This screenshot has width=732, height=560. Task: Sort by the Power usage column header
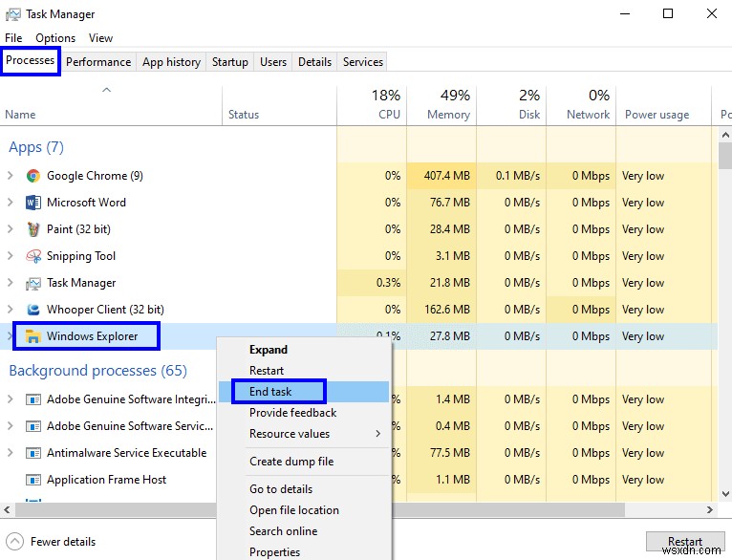pos(664,105)
